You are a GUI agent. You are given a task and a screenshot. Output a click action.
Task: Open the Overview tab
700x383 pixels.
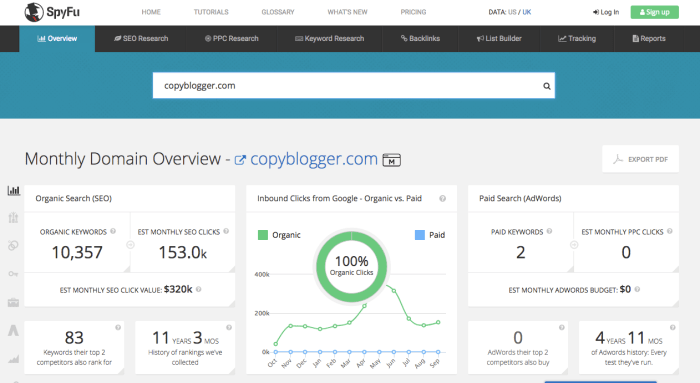click(57, 38)
